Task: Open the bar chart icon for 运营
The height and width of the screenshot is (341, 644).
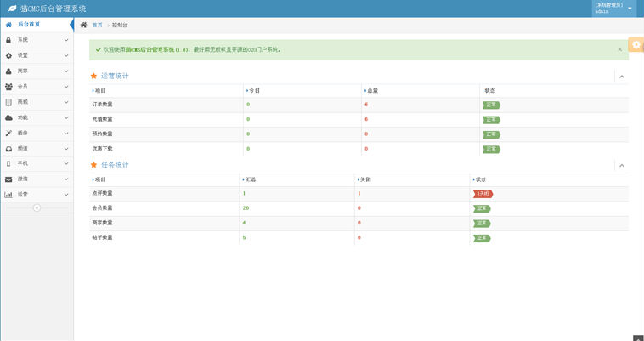Action: [x=8, y=194]
